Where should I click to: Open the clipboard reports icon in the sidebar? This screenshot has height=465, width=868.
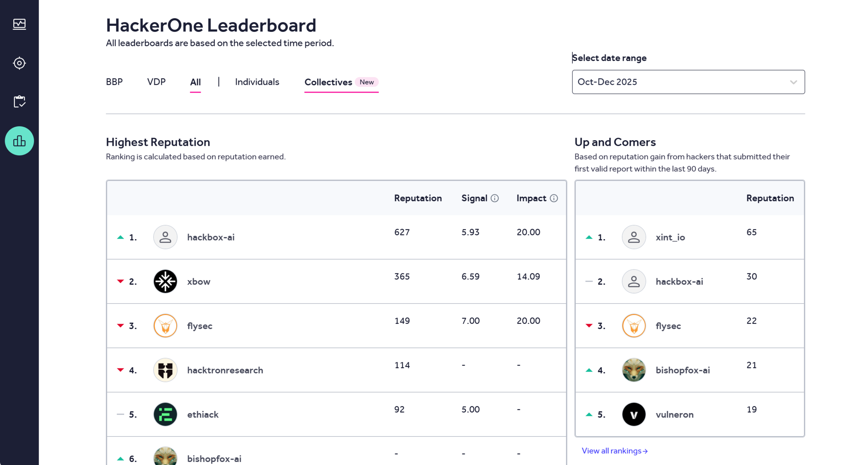pyautogui.click(x=19, y=101)
